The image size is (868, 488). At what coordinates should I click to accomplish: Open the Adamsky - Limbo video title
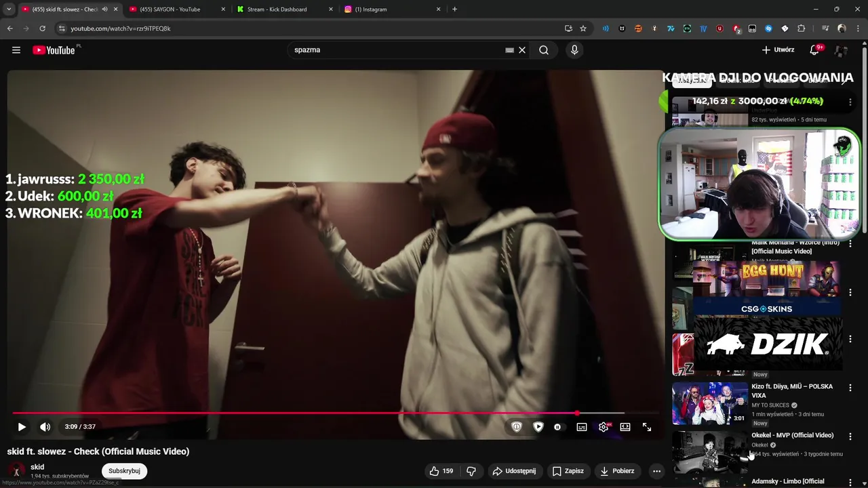coord(787,482)
